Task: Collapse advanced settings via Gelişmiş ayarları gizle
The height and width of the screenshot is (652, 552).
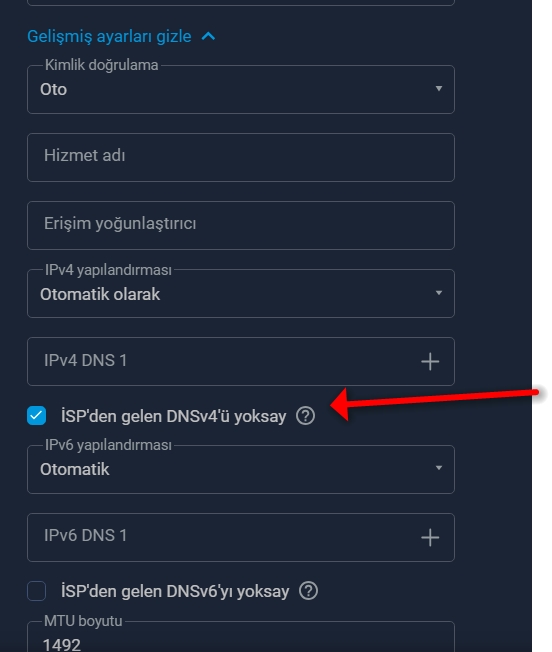Action: click(x=109, y=37)
